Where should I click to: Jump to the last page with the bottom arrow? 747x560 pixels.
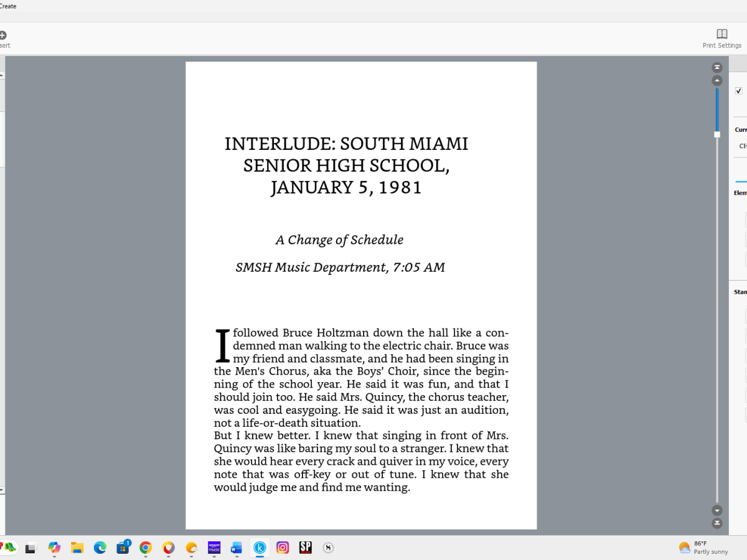coord(717,523)
